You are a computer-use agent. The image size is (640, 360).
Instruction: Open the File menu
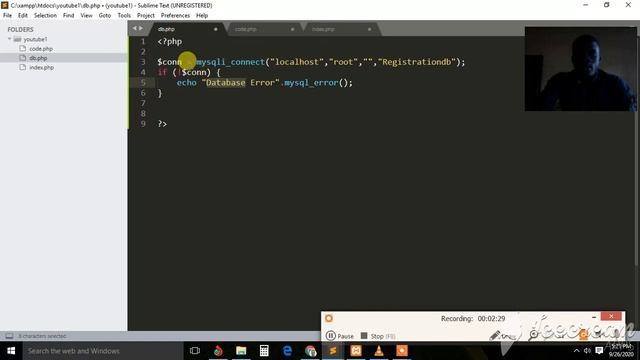(x=7, y=16)
